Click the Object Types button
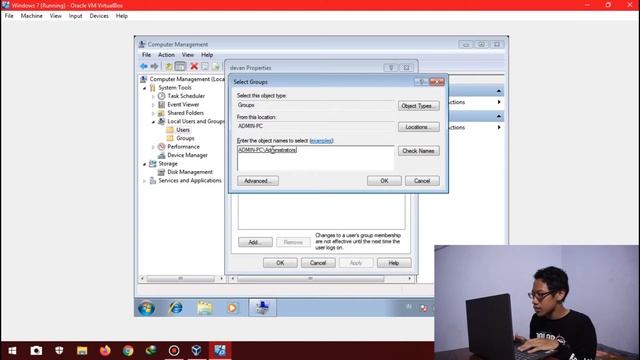Viewport: 640px width, 360px height. pos(419,106)
